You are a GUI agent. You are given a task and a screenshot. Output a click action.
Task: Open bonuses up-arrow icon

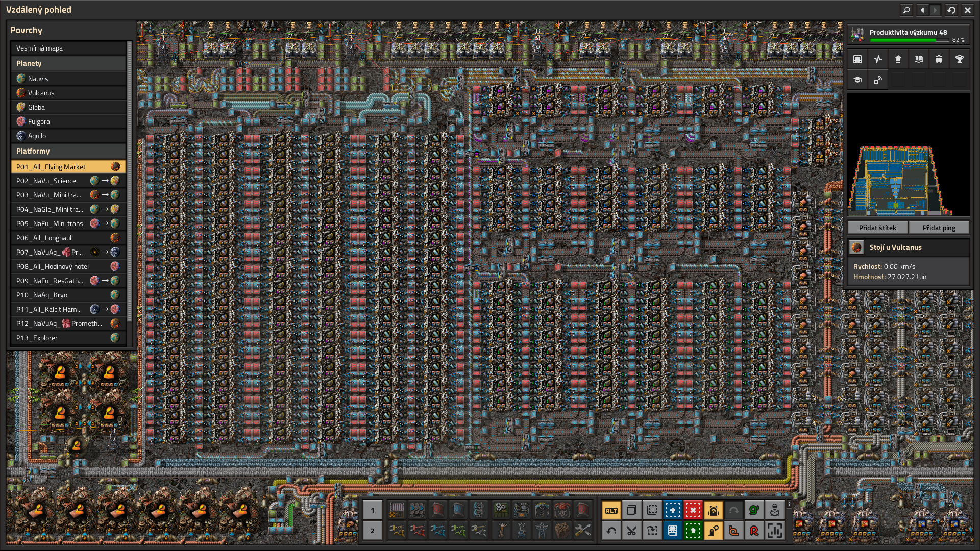click(x=898, y=59)
